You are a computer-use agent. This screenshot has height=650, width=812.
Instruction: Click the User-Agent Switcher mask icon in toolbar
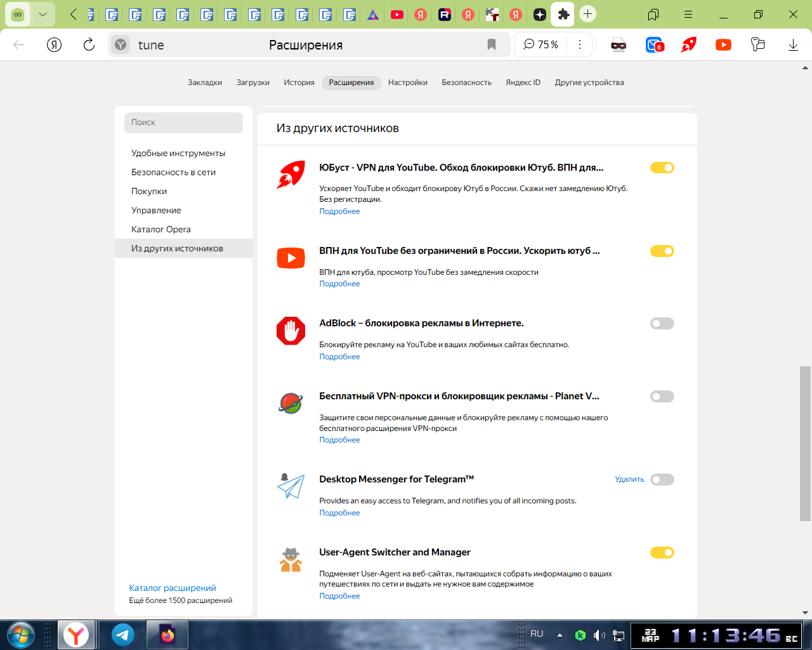click(x=619, y=44)
